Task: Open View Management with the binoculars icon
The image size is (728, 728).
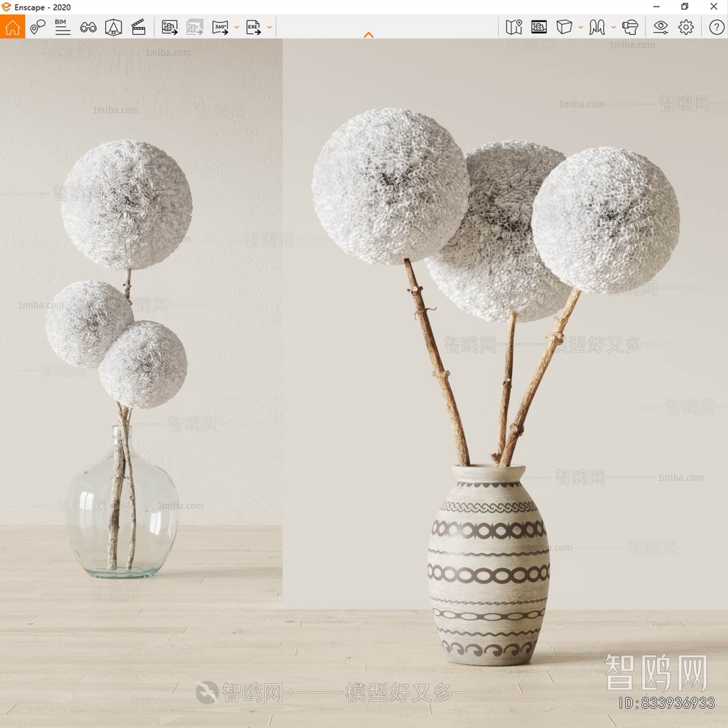Action: [88, 28]
